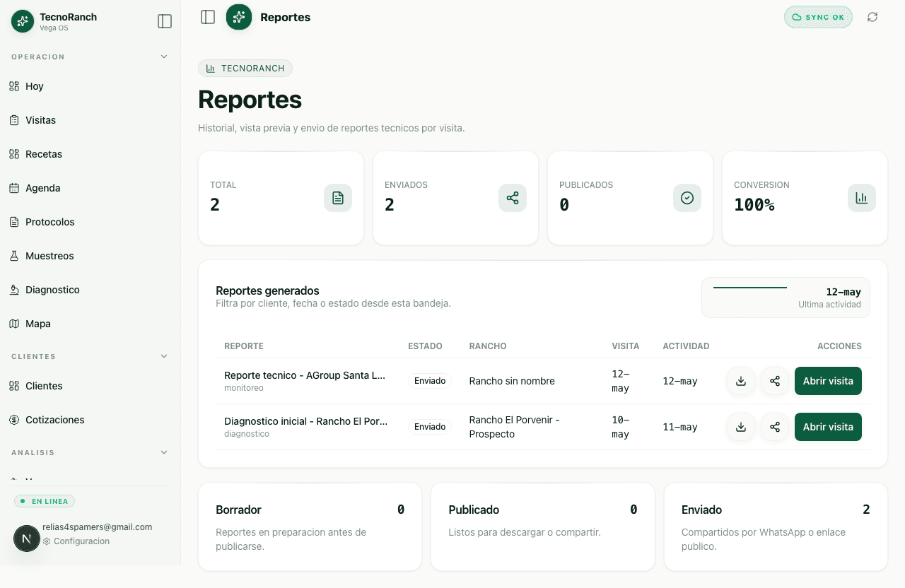905x588 pixels.
Task: Click the green logo next to Reportes header
Action: [239, 17]
